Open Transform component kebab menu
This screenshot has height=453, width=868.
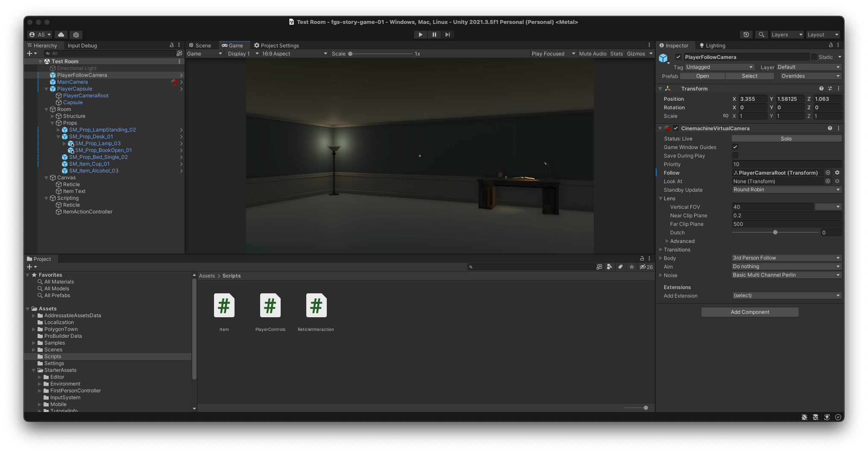[x=839, y=88]
